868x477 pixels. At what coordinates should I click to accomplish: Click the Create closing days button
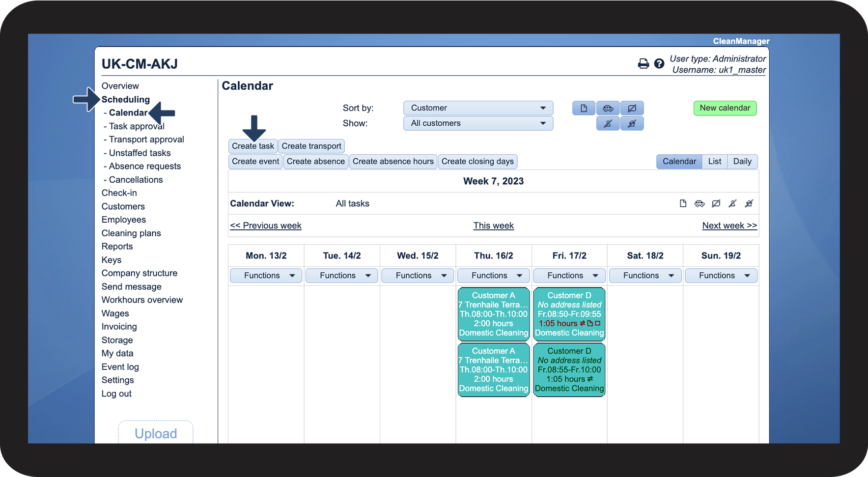pyautogui.click(x=477, y=162)
